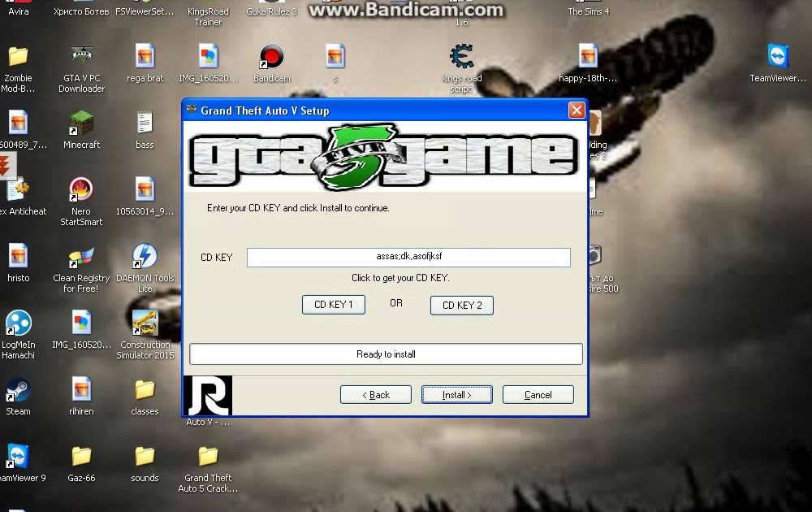The height and width of the screenshot is (512, 812).
Task: Select the Steam desktop shortcut
Action: pos(18,390)
